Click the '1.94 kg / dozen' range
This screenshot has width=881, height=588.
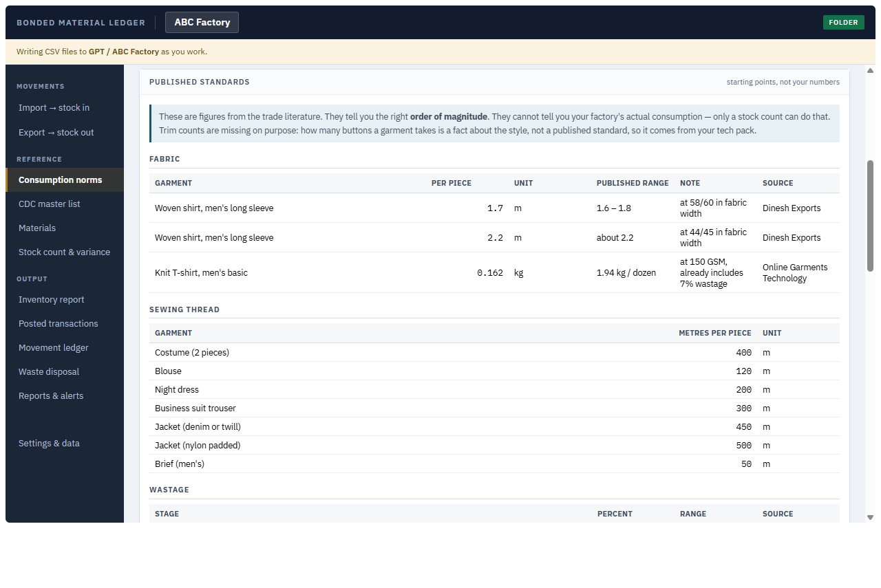[x=626, y=273]
